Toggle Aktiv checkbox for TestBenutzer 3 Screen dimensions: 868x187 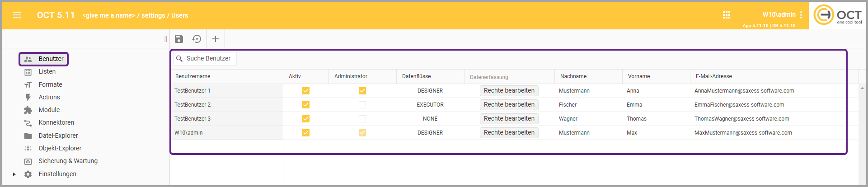click(306, 119)
